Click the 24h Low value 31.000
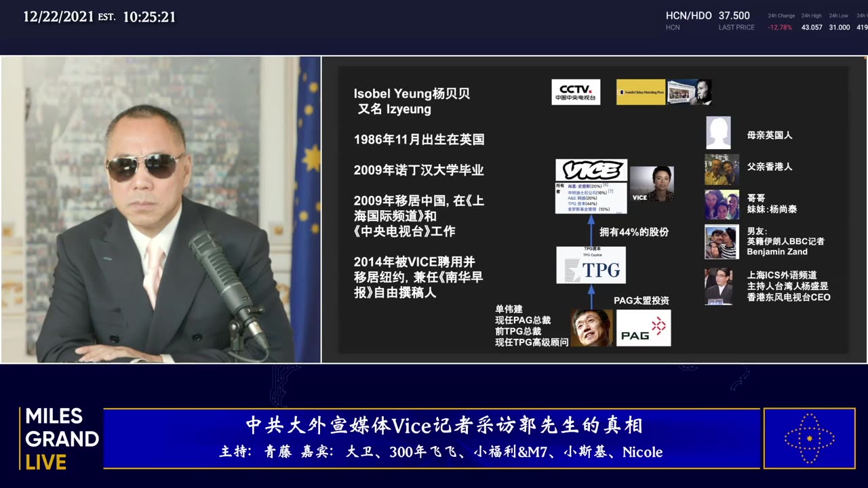Screen dimensions: 868x488 pos(839,28)
